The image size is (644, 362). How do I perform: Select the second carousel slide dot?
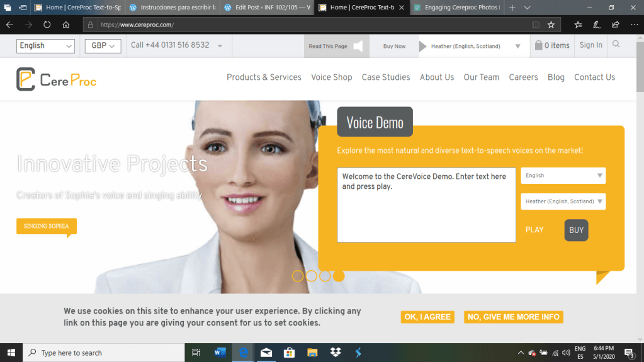click(x=312, y=276)
